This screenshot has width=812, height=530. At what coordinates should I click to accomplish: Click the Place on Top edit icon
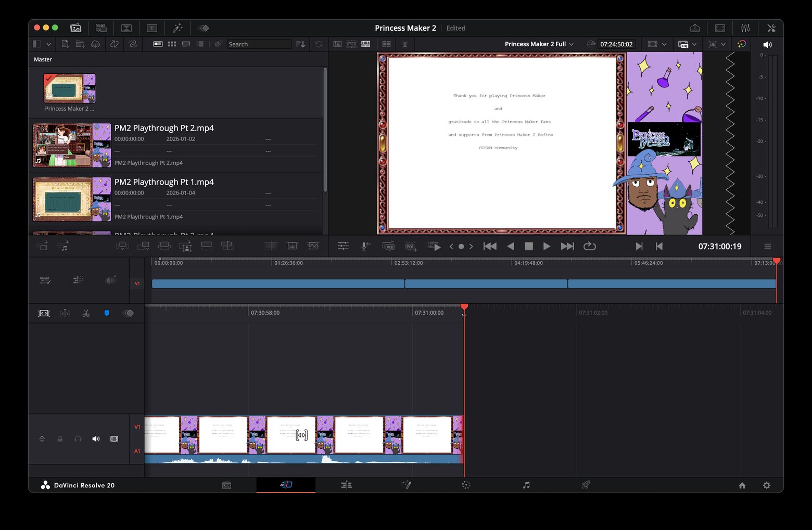(x=206, y=246)
